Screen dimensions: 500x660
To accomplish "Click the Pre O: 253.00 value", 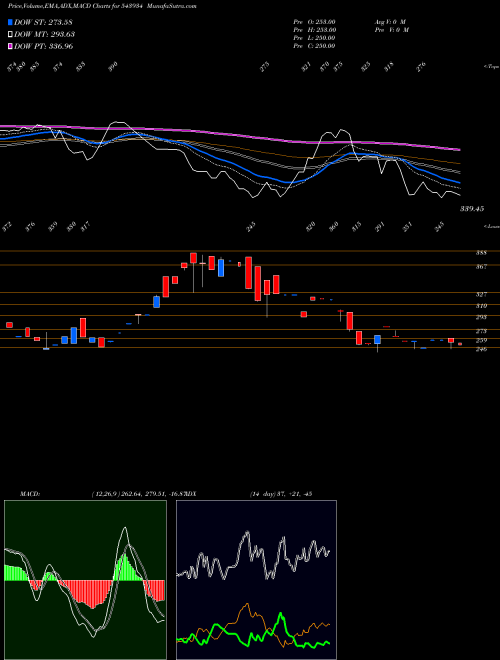I will click(314, 22).
